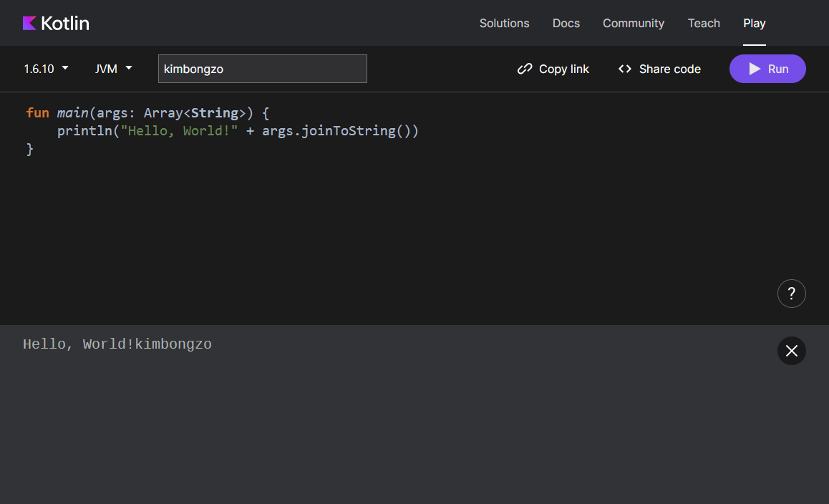Open the Teach page
829x504 pixels.
[x=703, y=23]
